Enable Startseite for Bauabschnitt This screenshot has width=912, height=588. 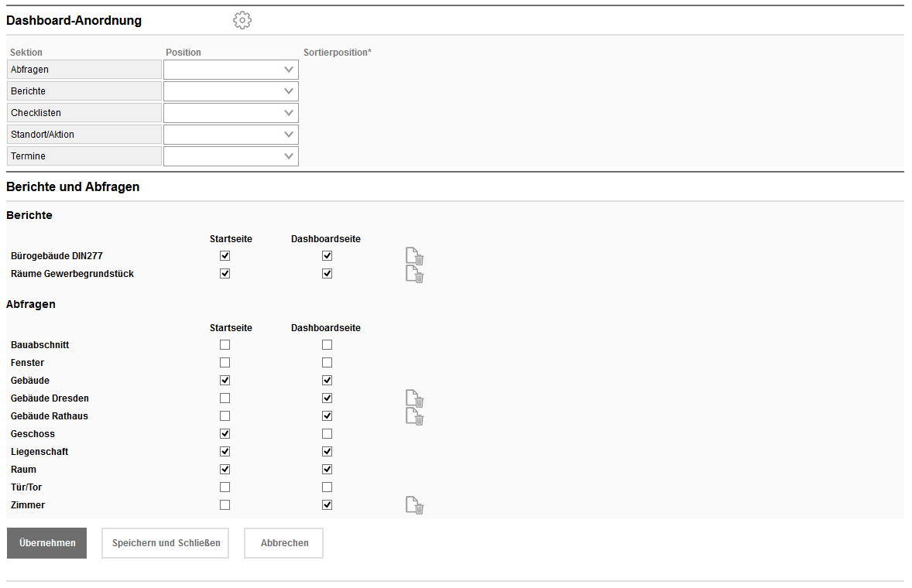(225, 345)
